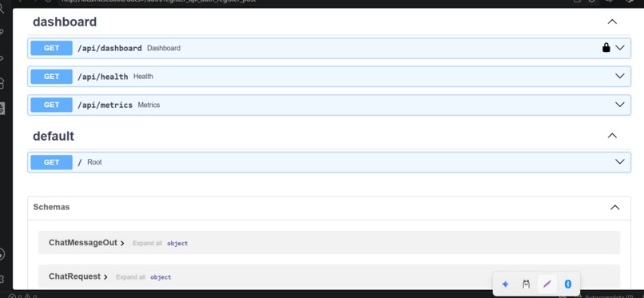Screen dimensions: 644x298
Task: Expand the /api/health endpoint chevron
Action: (620, 76)
